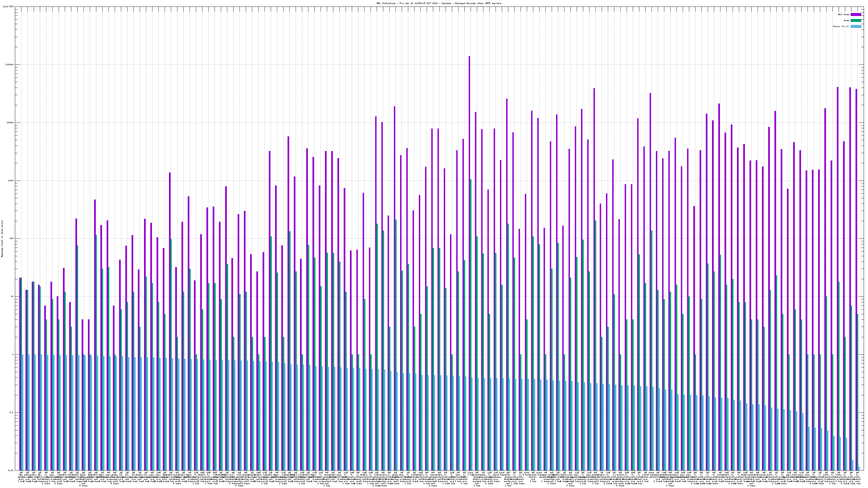Click the 0.01 y-axis tick label
868x488 pixels.
click(x=11, y=470)
